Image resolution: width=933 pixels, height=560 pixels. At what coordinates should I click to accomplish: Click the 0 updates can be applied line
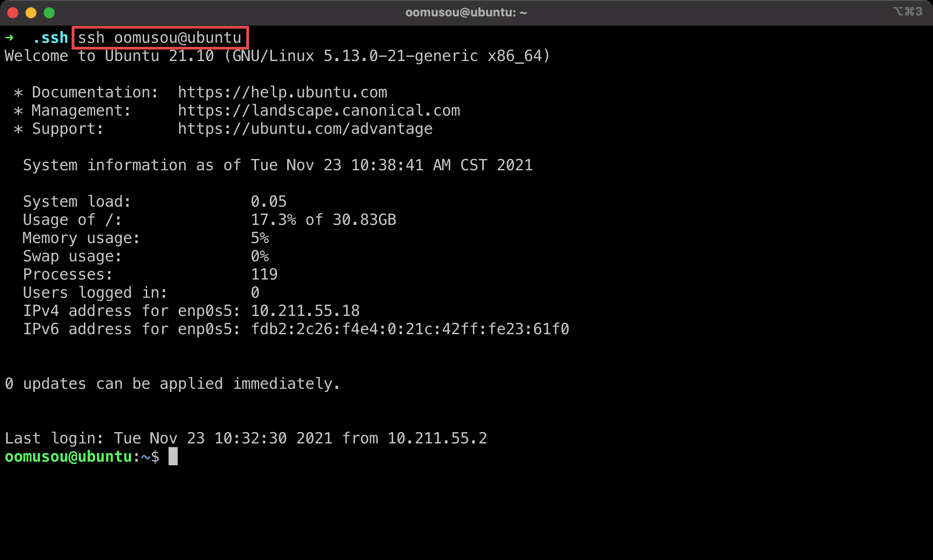click(x=173, y=384)
